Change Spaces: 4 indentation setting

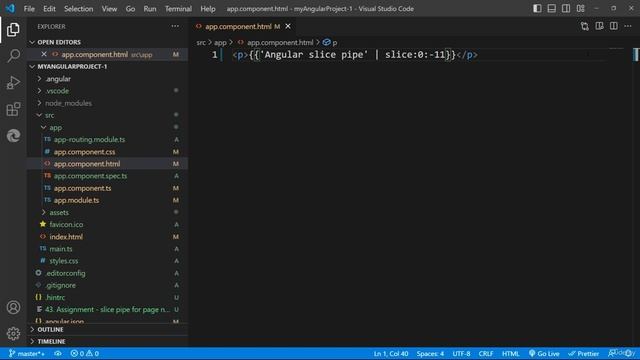tap(430, 353)
